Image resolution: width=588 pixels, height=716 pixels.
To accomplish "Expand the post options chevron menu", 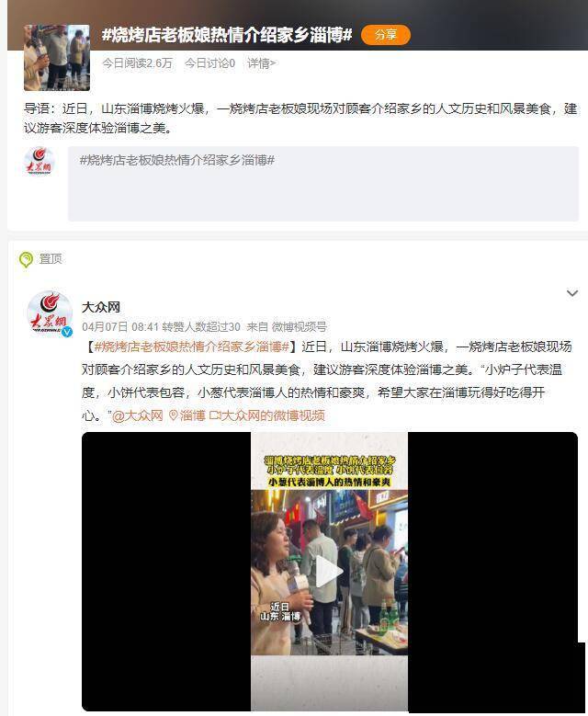I will [572, 293].
